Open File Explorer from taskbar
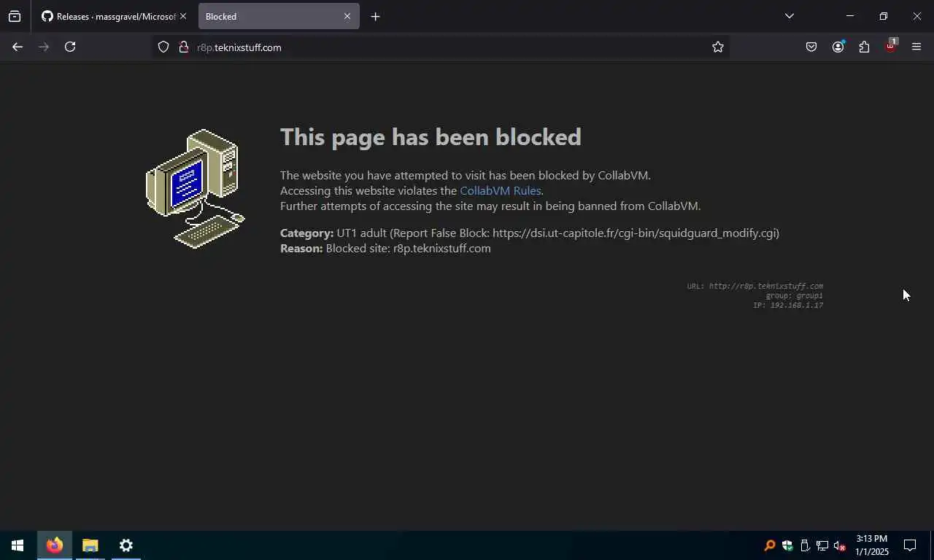This screenshot has height=560, width=934. pos(90,545)
